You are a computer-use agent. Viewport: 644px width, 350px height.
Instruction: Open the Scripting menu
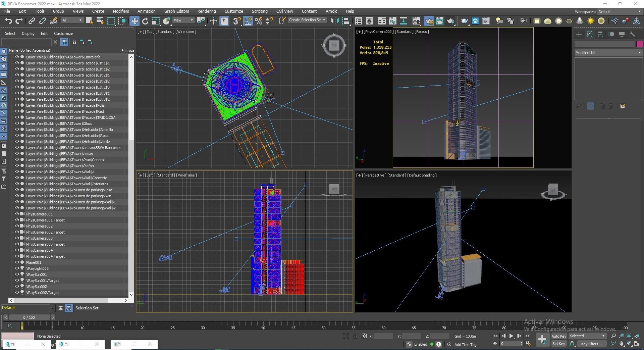[260, 11]
